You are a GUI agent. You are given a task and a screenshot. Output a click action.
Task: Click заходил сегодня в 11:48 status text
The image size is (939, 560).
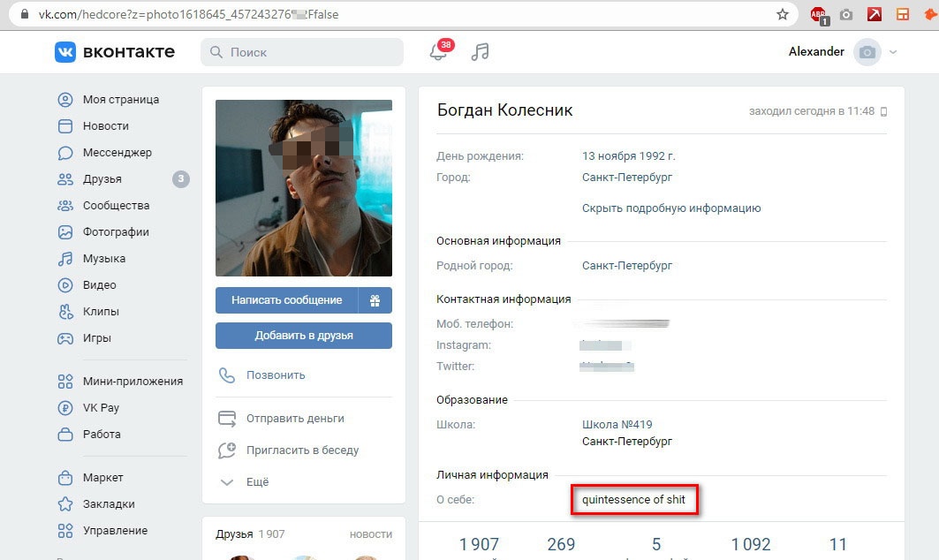812,111
